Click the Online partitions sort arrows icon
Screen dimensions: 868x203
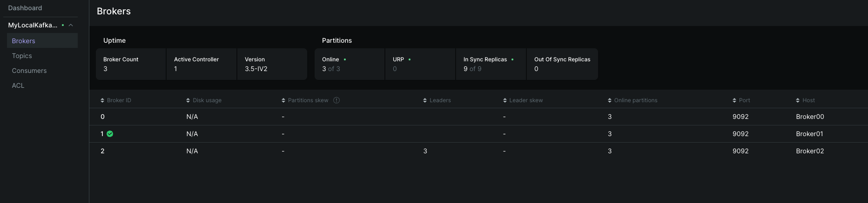click(x=610, y=100)
